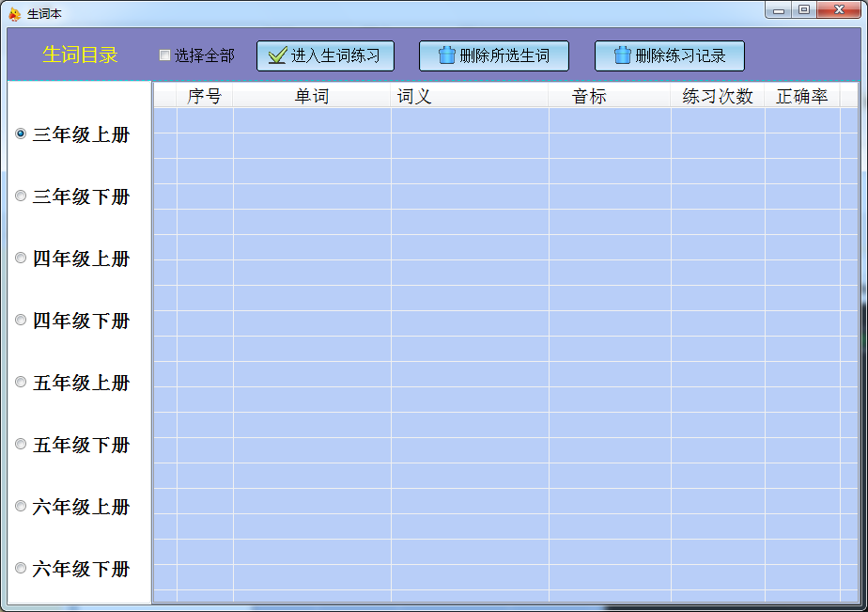The height and width of the screenshot is (612, 868).
Task: Select 五年级下册 in the sidebar
Action: (x=21, y=445)
